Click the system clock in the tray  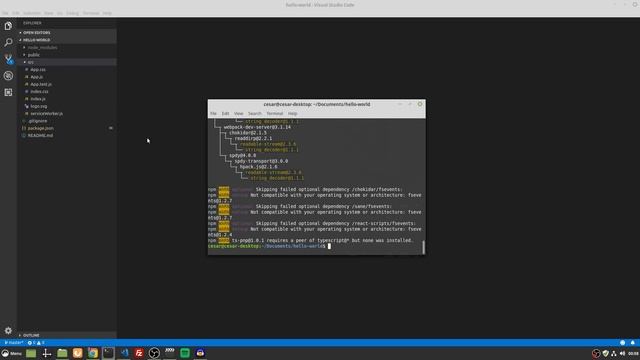pos(633,353)
